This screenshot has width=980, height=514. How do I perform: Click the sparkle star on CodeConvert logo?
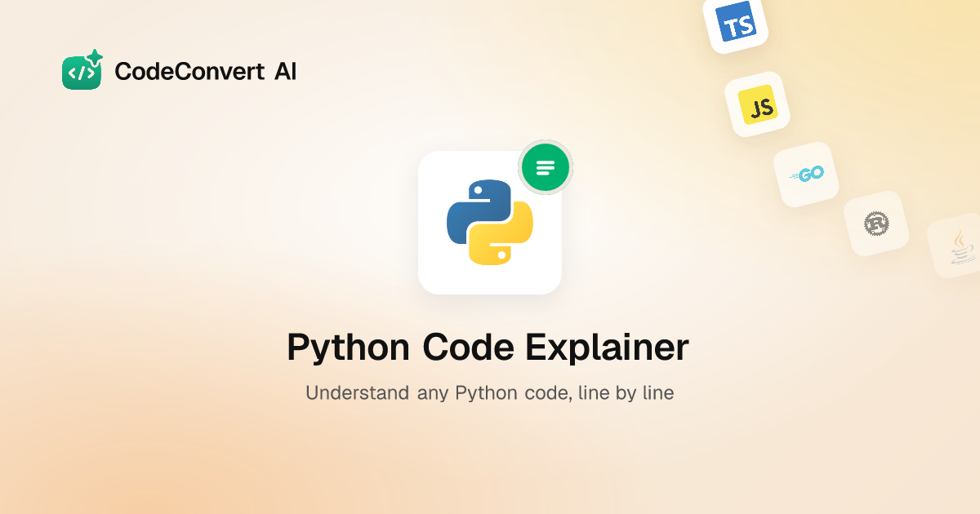click(95, 57)
